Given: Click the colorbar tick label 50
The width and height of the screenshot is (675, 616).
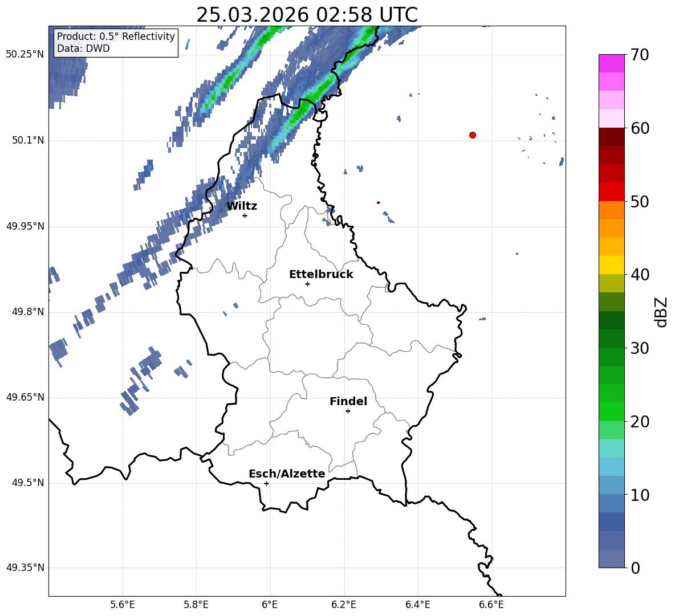Looking at the screenshot, I should click(640, 202).
